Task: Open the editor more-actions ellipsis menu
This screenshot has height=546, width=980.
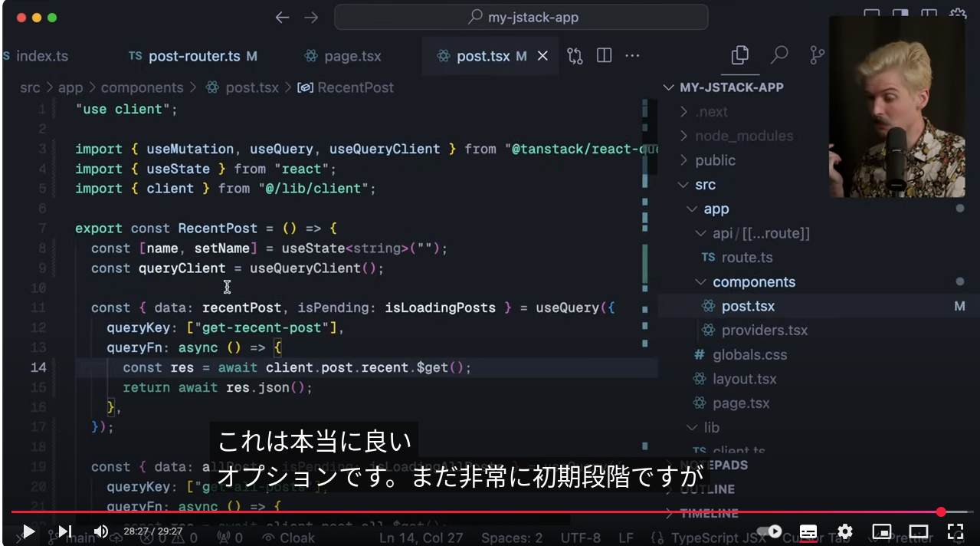Action: (632, 55)
